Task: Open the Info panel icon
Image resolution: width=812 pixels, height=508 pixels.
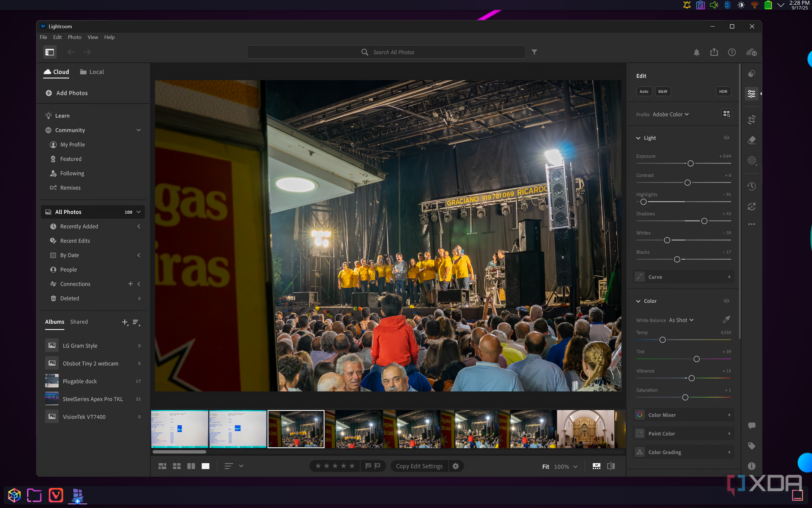Action: 752,466
